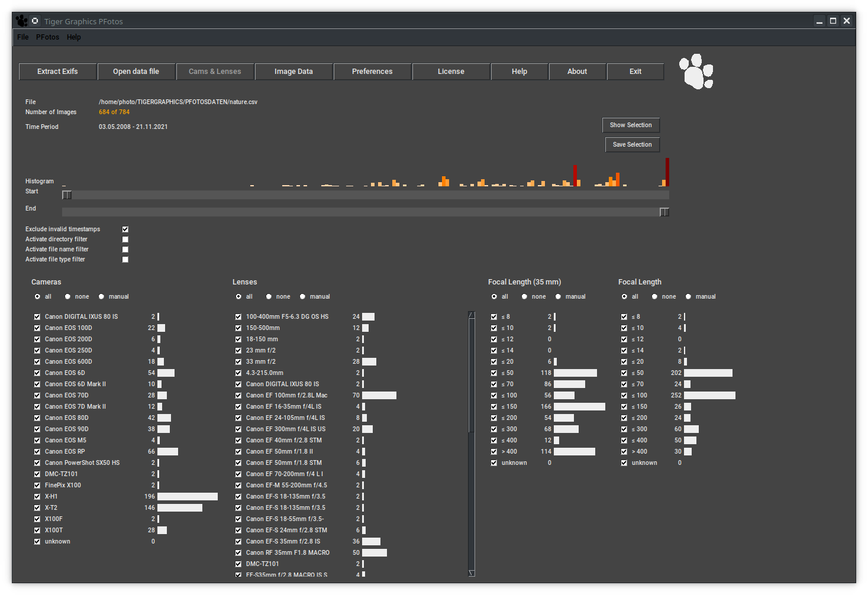Open the Image Data section

click(x=293, y=72)
